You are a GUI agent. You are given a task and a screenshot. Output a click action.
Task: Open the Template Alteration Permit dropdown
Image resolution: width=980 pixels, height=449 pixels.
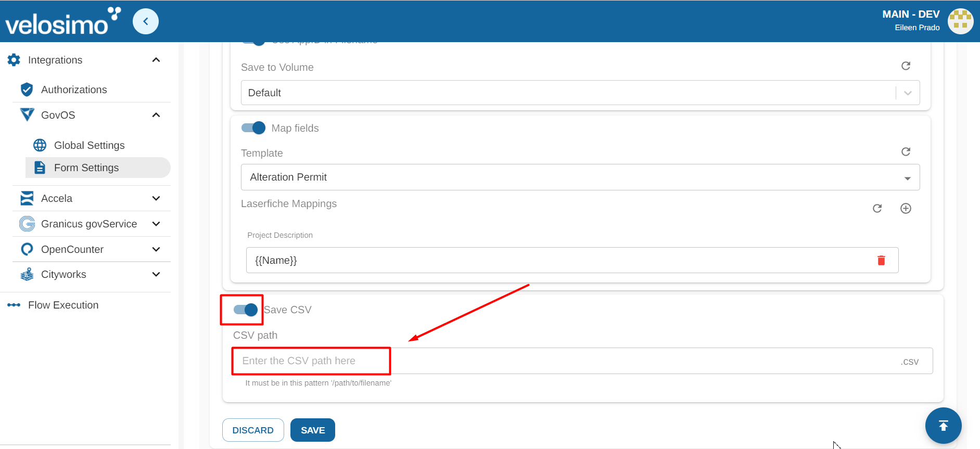580,177
